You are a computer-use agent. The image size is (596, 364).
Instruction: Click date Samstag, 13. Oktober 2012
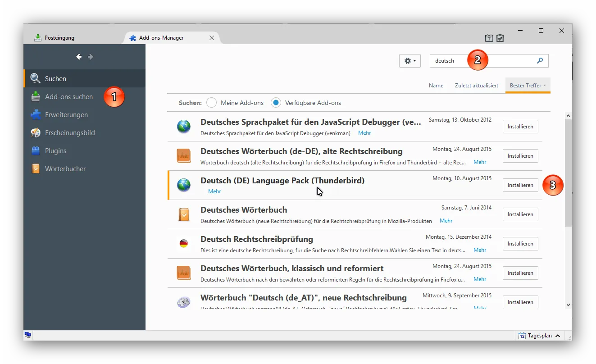pos(460,120)
